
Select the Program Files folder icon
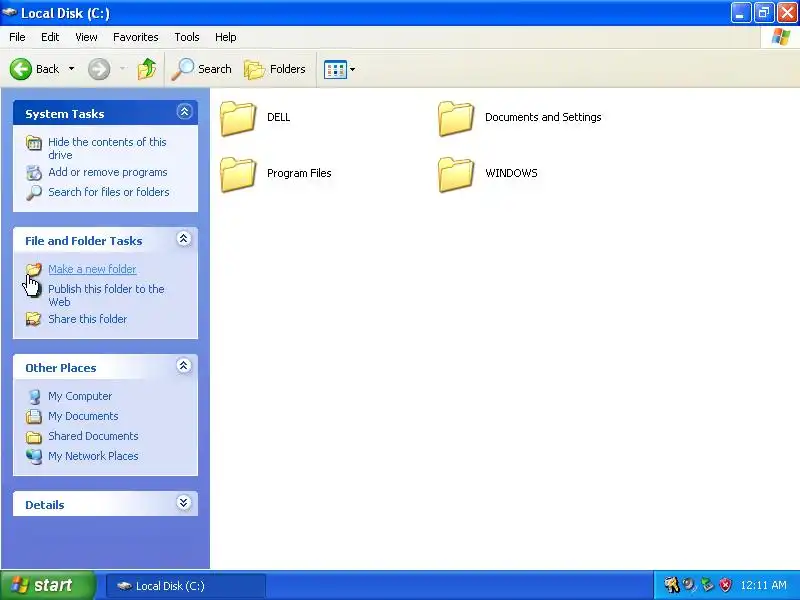(x=238, y=174)
